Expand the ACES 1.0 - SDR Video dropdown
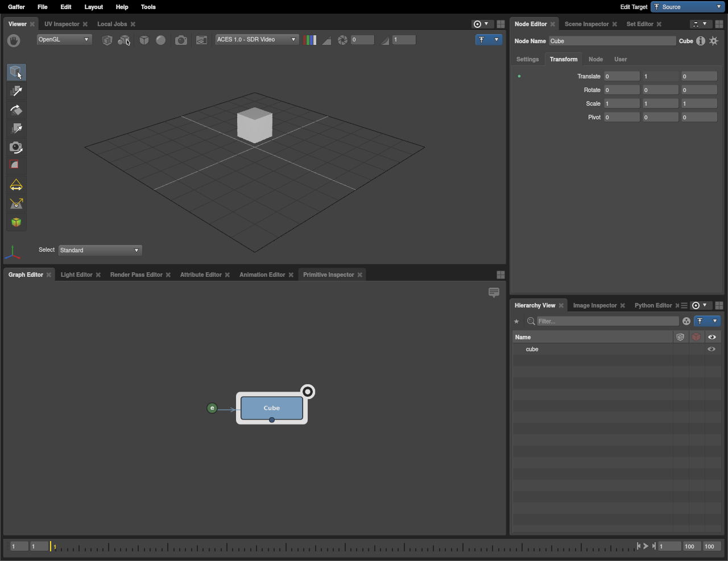The width and height of the screenshot is (728, 561). coord(257,40)
